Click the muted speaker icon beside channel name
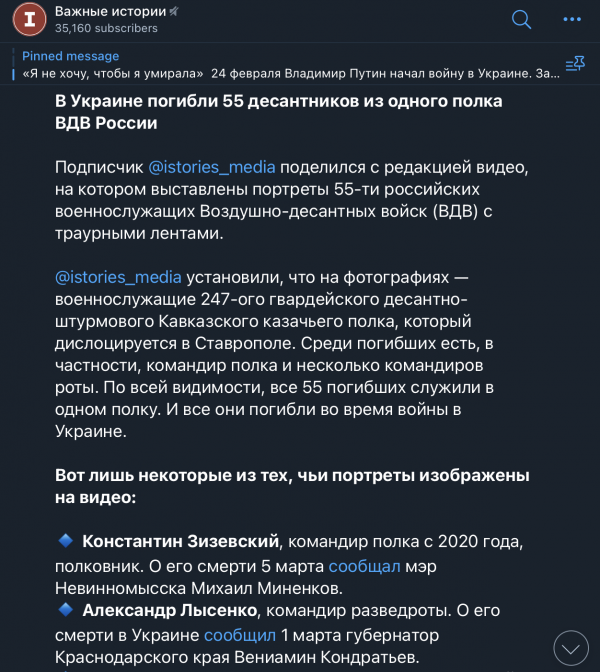This screenshot has width=600, height=672. click(174, 12)
